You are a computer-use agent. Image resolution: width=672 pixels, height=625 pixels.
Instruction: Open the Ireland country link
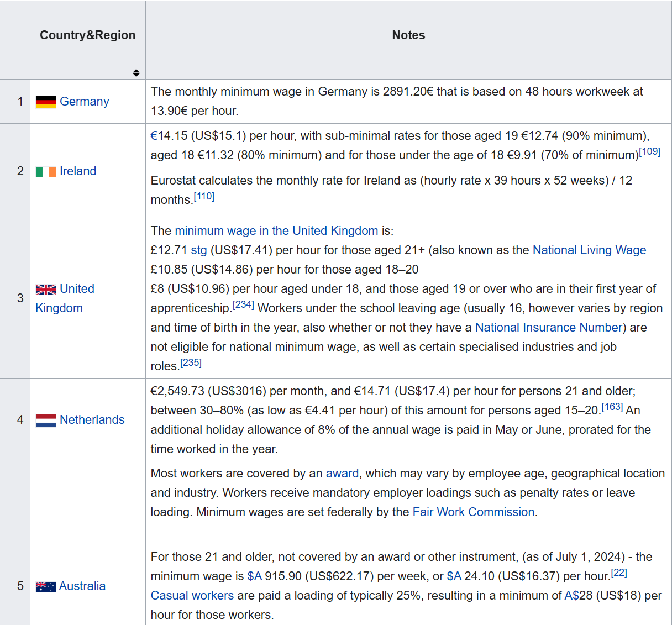point(78,171)
